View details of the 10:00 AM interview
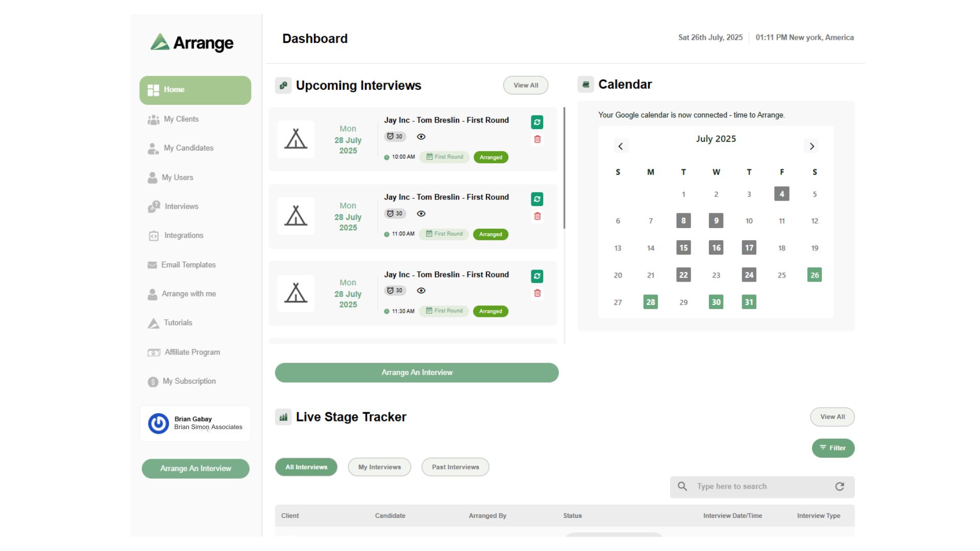980x551 pixels. coord(421,137)
